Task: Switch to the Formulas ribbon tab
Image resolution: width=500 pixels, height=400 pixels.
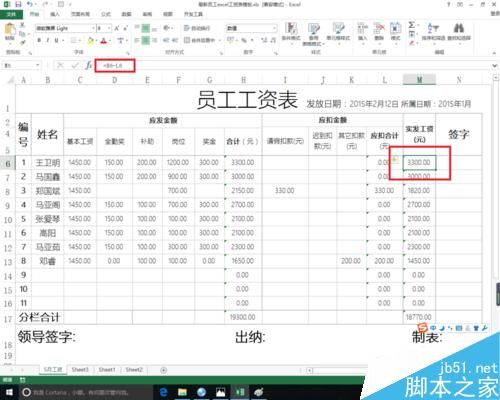Action: (106, 14)
